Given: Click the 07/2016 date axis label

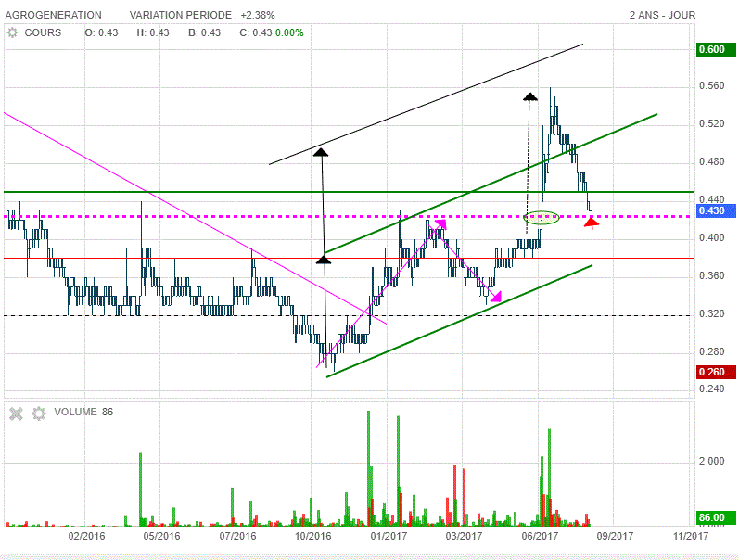Looking at the screenshot, I should [237, 536].
